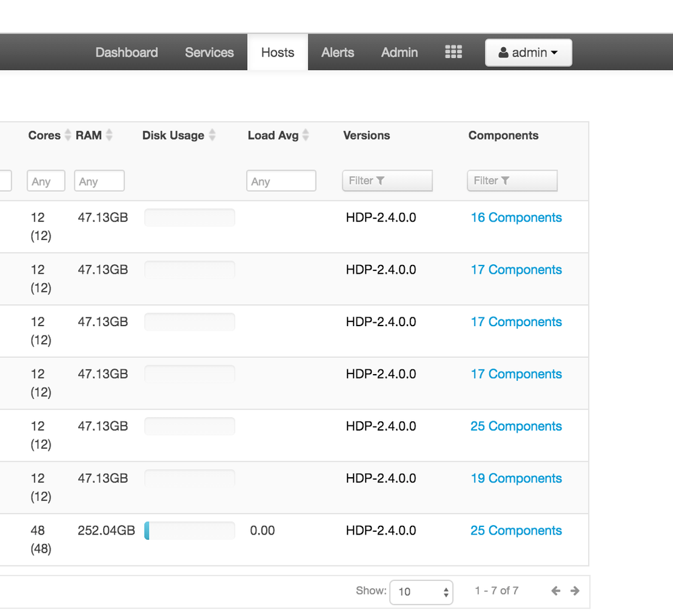Open the 19 Components link
Viewport: 673px width, 616px height.
(516, 479)
